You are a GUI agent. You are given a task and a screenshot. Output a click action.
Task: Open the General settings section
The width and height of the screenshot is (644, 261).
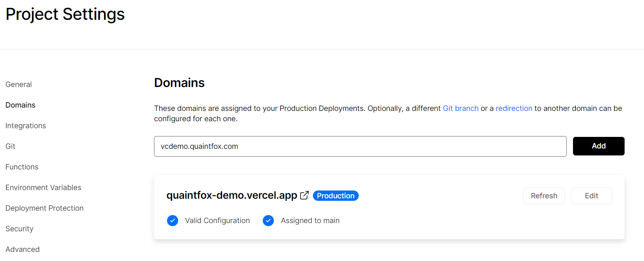pyautogui.click(x=19, y=85)
